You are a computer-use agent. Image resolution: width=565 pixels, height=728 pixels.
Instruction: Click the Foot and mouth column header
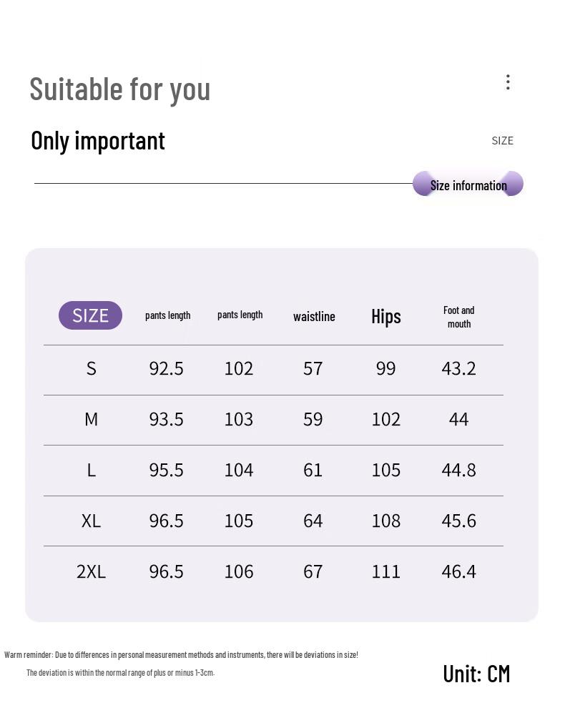click(458, 317)
